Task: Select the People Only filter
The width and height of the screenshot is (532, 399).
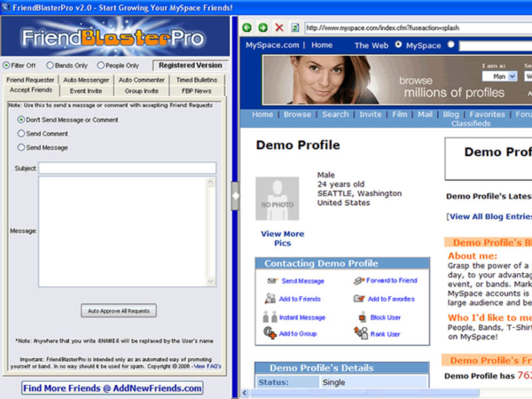Action: (101, 65)
